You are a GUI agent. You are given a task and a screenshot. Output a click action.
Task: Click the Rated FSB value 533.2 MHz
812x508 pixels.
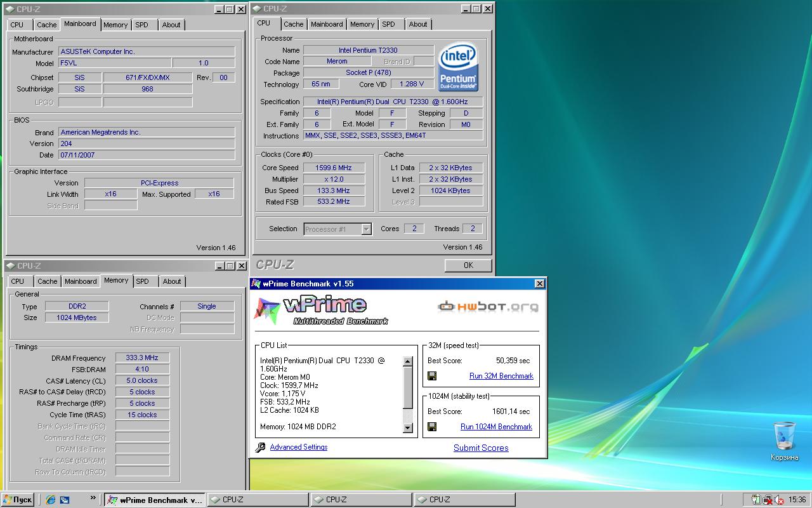[333, 202]
